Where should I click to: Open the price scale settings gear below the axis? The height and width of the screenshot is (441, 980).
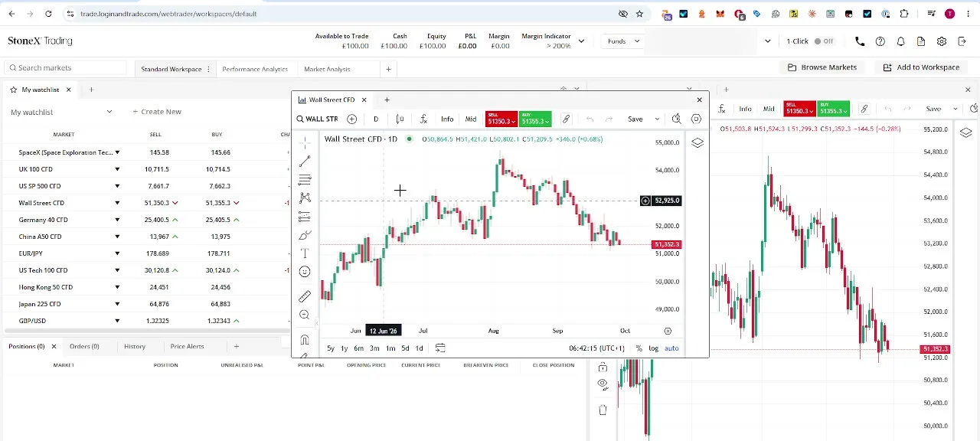coord(668,331)
